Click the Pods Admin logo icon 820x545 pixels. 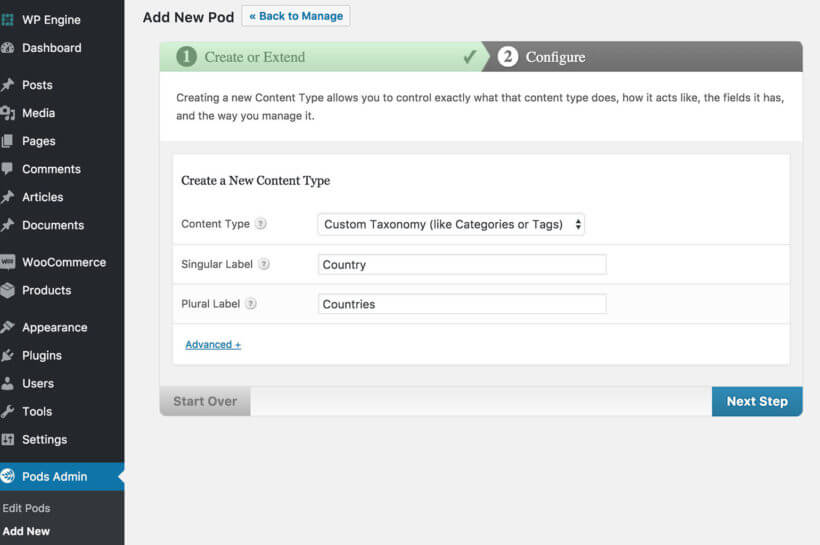(x=7, y=476)
